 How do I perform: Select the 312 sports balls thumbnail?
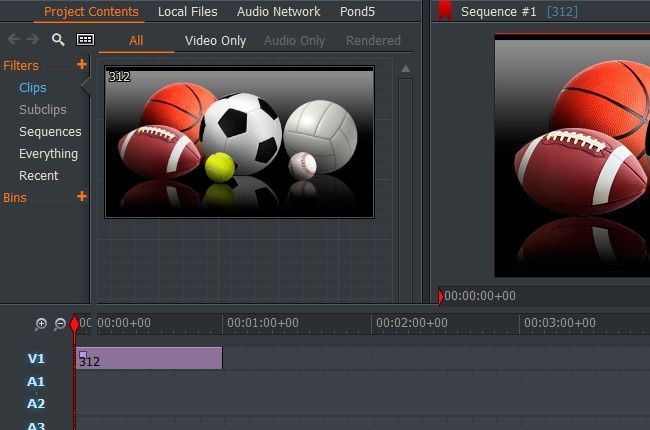pos(239,141)
